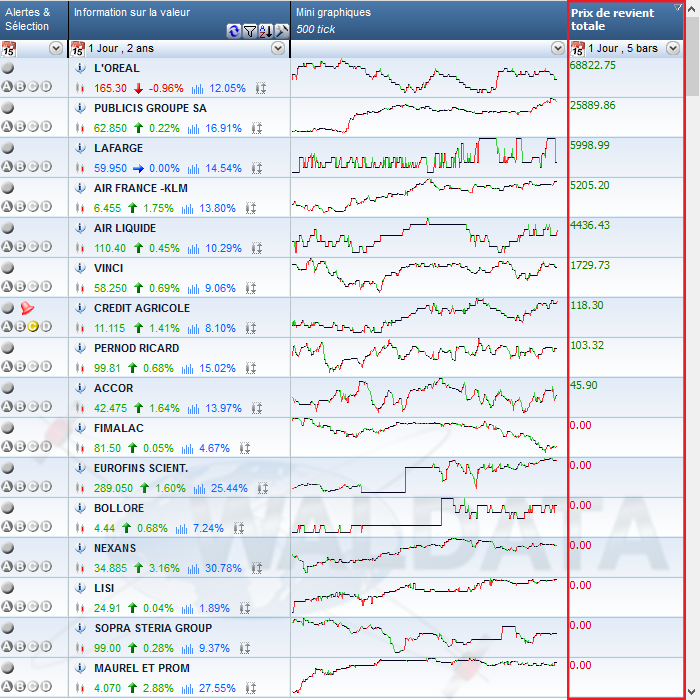Toggle the grey alert dot for VINCI
The height and width of the screenshot is (700, 700).
click(x=8, y=268)
